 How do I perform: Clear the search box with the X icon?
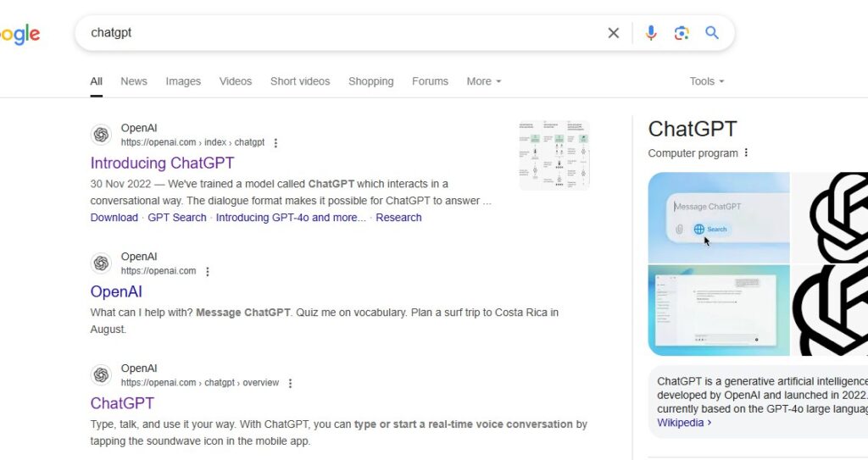tap(614, 33)
